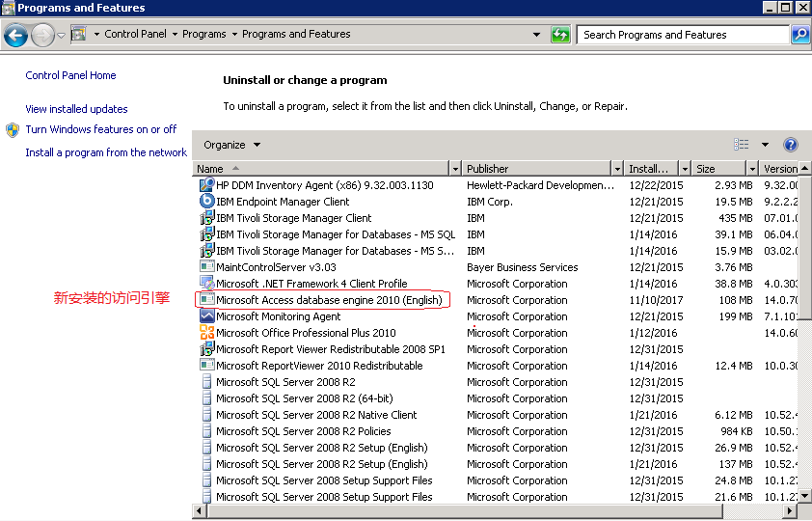Open the Organize dropdown menu
812x521 pixels.
pos(232,145)
